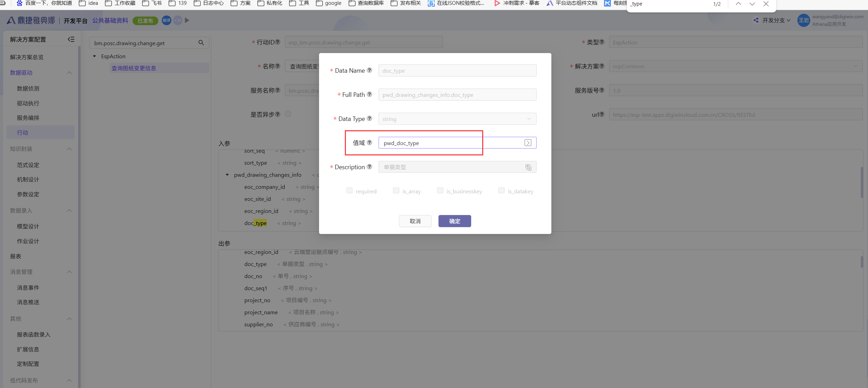Viewport: 868px width, 388px height.
Task: Click the 取消 cancel button
Action: click(x=415, y=221)
